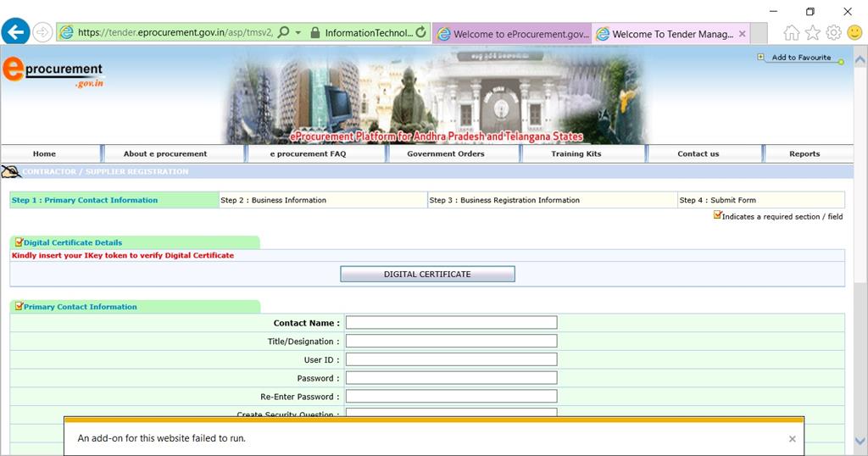
Task: Click the eprocurement.gov.in logo
Action: click(x=53, y=72)
